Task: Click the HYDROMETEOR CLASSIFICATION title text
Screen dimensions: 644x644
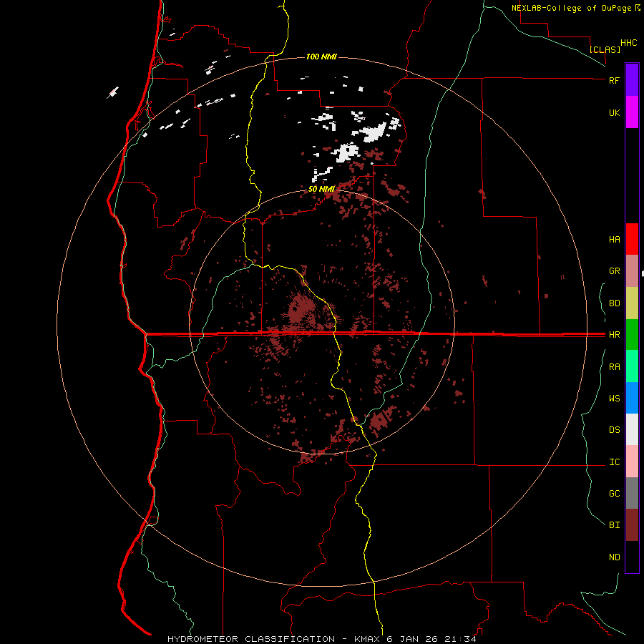Action: pos(251,639)
